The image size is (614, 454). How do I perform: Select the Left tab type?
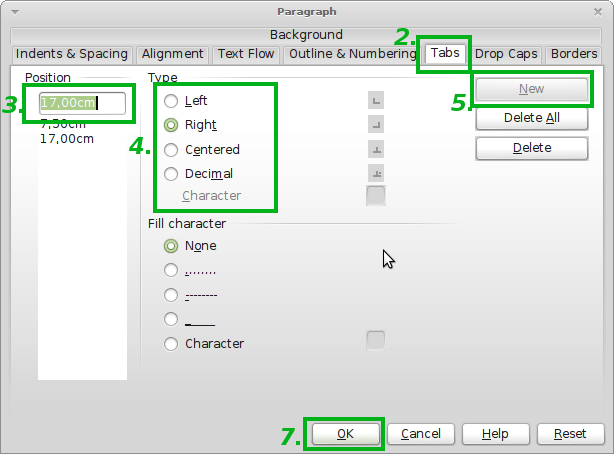(x=171, y=101)
